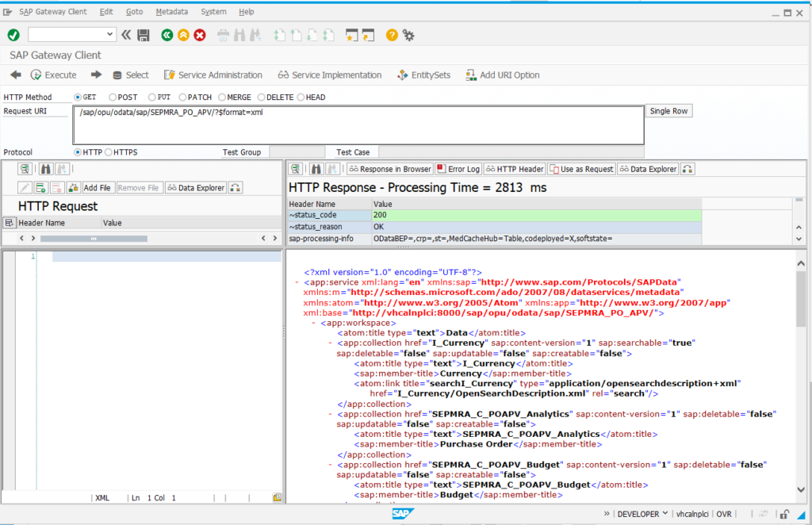Open Data Explorer in HTTP Response toolbar

pyautogui.click(x=648, y=169)
